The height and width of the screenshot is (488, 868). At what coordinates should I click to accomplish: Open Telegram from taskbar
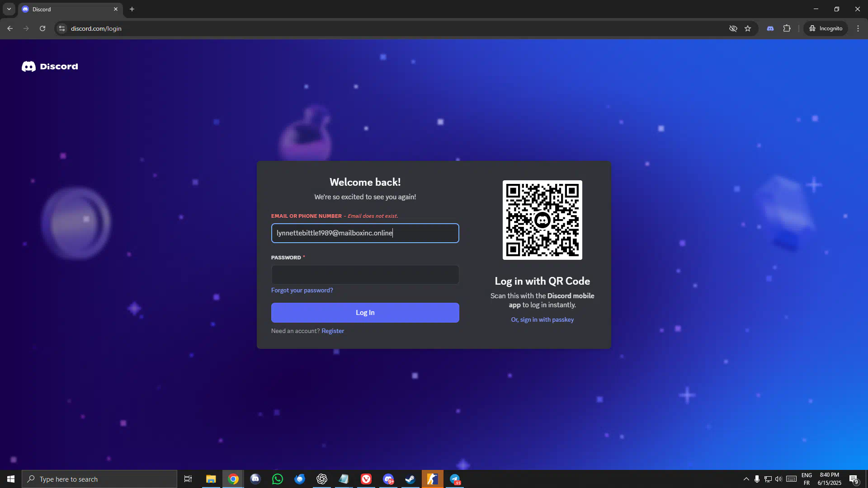click(x=455, y=479)
